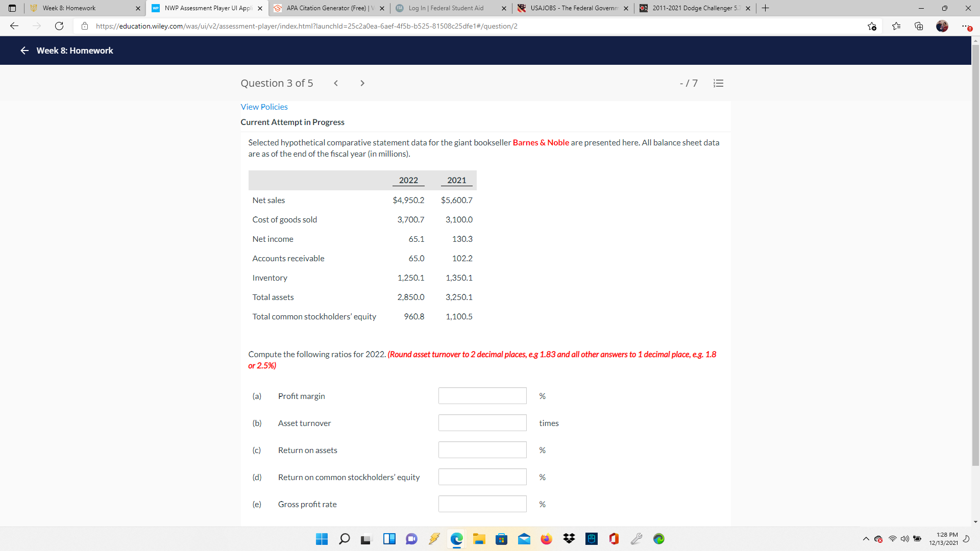Open Dropbox from the taskbar

(569, 539)
